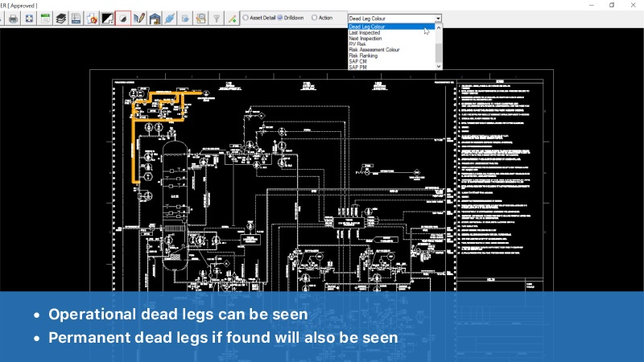Select the Action radio button
This screenshot has height=362, width=644.
coord(314,18)
